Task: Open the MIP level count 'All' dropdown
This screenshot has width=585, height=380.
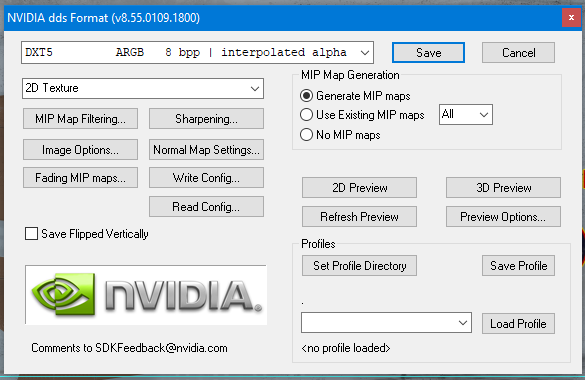Action: (x=466, y=114)
